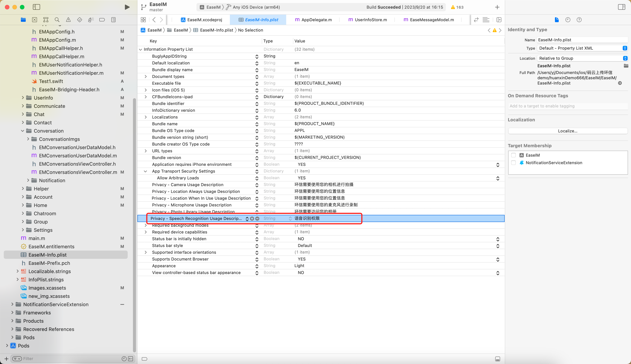The width and height of the screenshot is (631, 364).
Task: Click the EaseIM-Info.plist breadcrumb item
Action: (x=213, y=30)
